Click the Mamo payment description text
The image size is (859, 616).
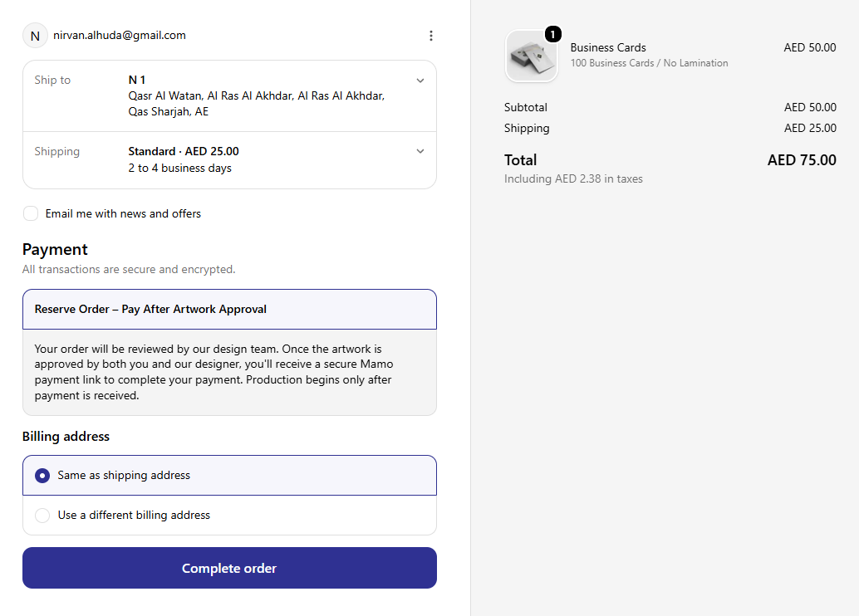pos(214,372)
